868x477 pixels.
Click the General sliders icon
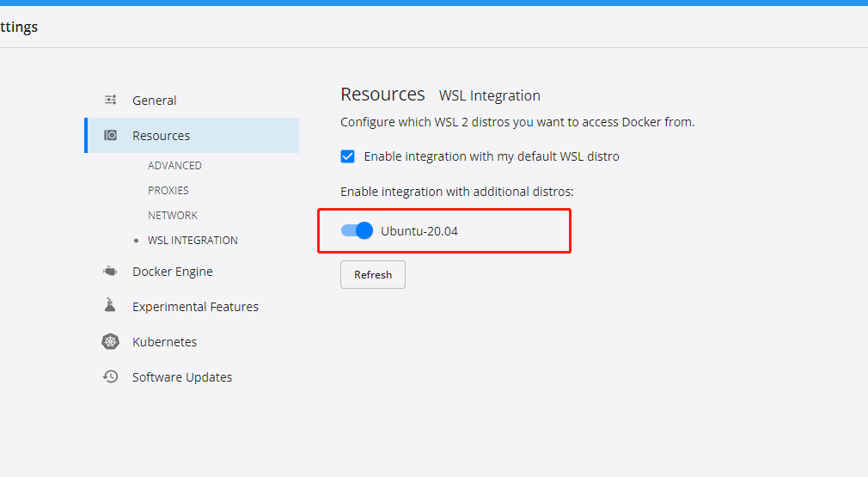click(110, 100)
